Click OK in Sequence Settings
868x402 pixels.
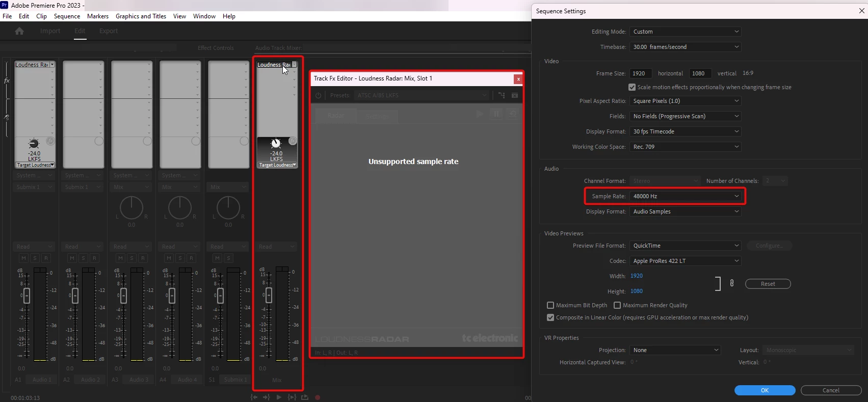point(765,390)
